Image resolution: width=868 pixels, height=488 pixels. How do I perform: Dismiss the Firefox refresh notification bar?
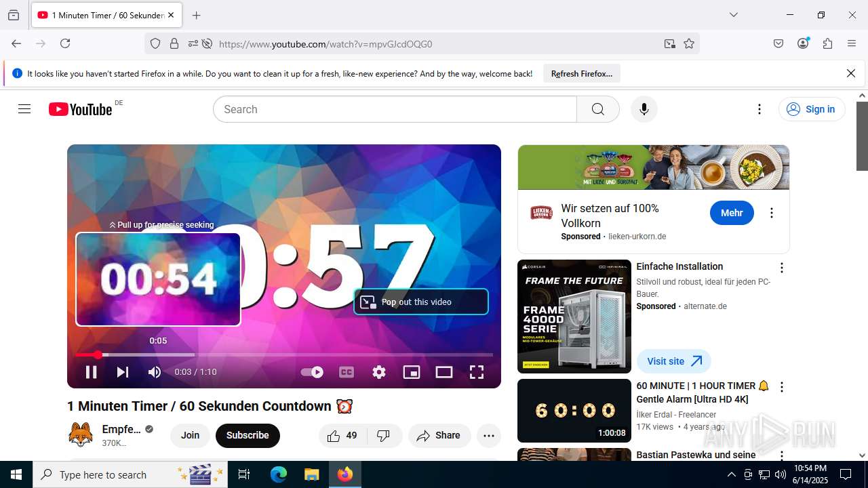[x=851, y=73]
